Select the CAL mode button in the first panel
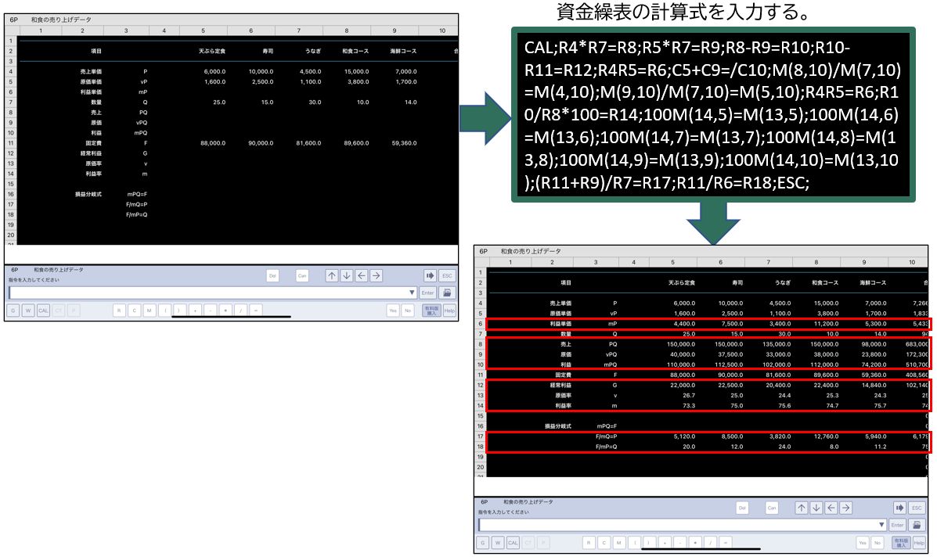 click(x=43, y=311)
